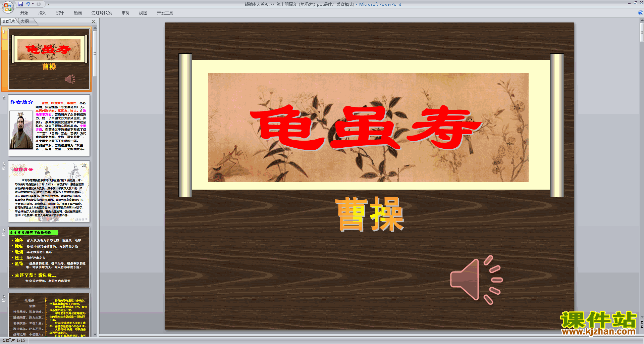Select the 视图 ribbon tab
644x344 pixels.
(143, 13)
